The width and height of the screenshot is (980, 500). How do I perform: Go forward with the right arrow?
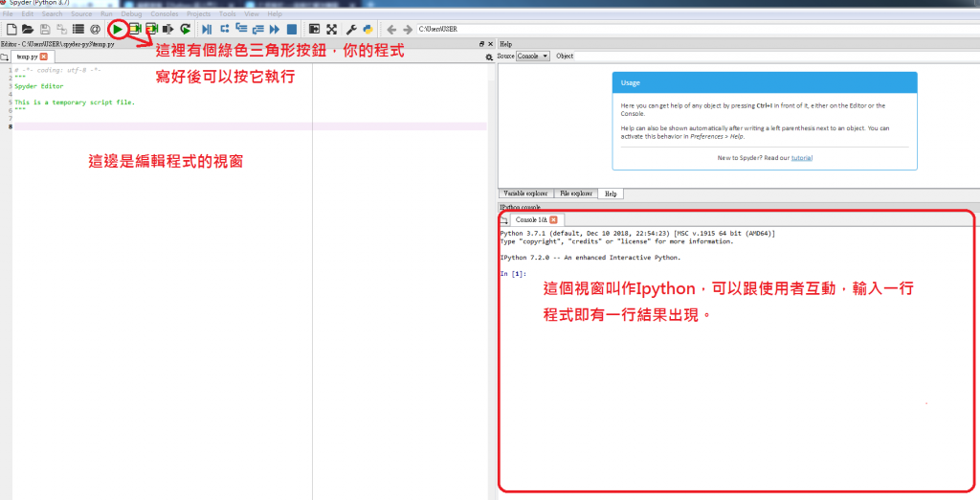(x=408, y=30)
